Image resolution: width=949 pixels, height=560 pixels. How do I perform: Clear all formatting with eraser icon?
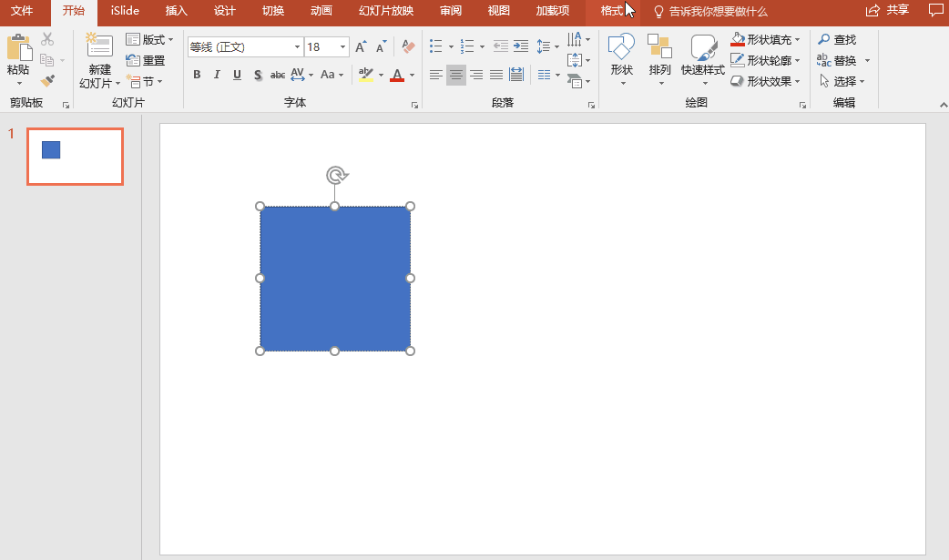409,46
